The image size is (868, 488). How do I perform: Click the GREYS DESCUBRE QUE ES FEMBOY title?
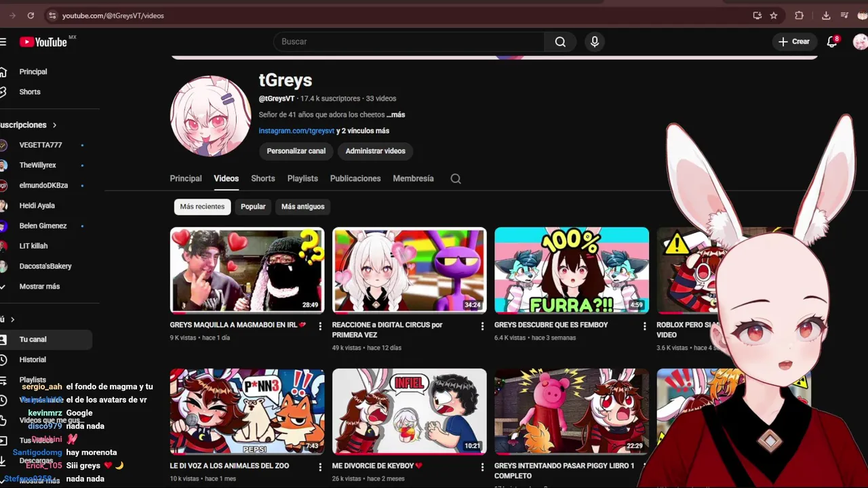coord(551,325)
